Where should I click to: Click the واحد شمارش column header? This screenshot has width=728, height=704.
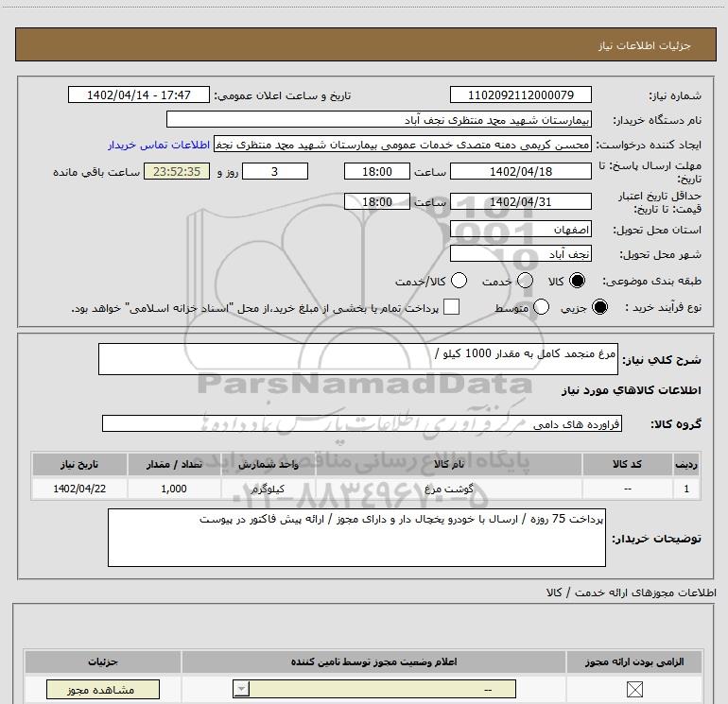[268, 464]
